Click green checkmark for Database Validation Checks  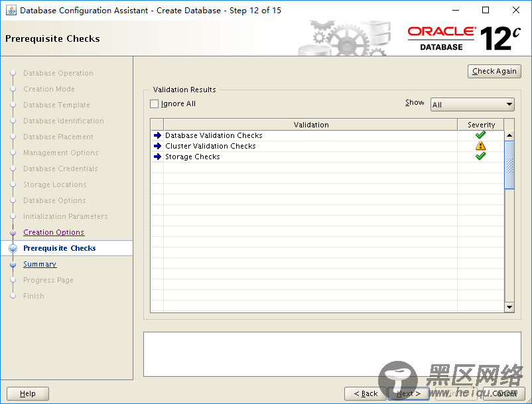tap(480, 135)
